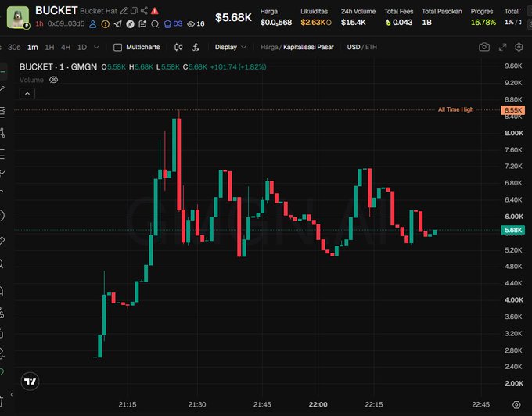Click the $5.68K market cap value
This screenshot has width=532, height=416.
coord(233,17)
